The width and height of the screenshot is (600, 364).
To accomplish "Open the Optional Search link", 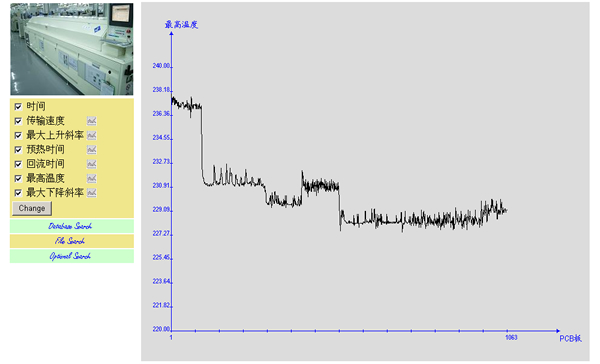I will [x=70, y=256].
